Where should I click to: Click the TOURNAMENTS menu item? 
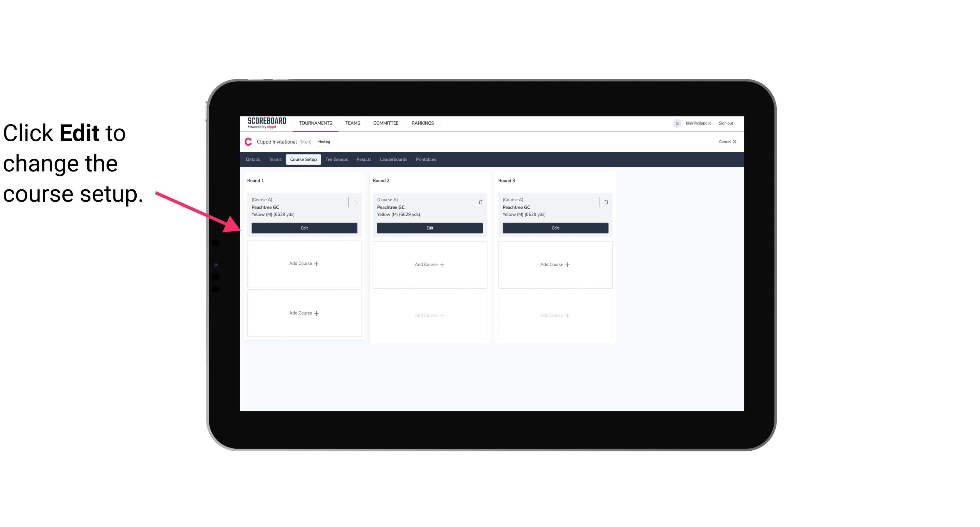(x=316, y=123)
